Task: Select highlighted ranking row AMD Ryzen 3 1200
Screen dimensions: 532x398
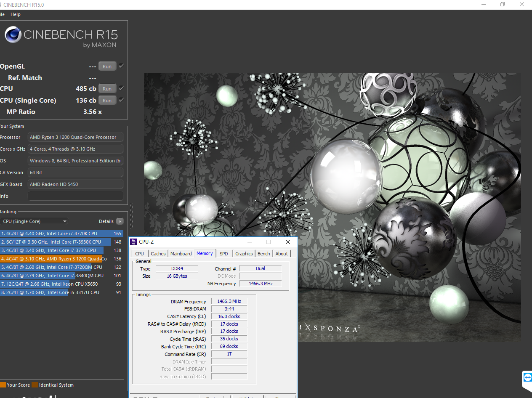Action: click(x=62, y=259)
